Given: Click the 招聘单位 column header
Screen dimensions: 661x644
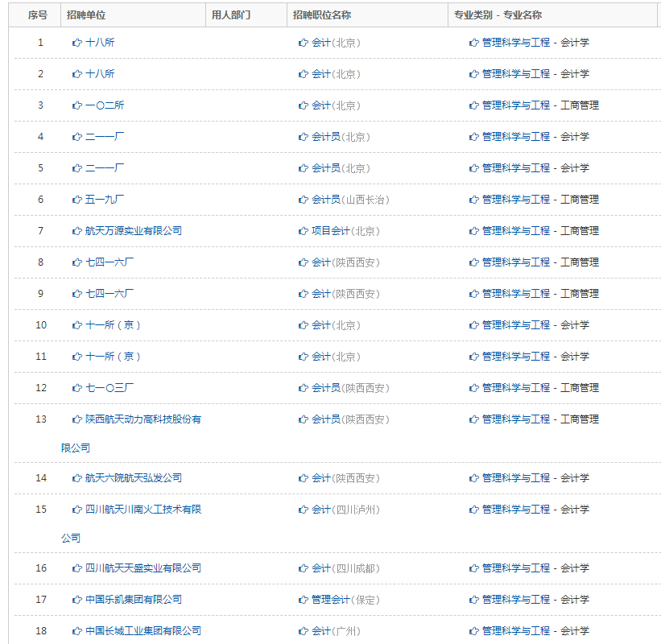Looking at the screenshot, I should (86, 15).
